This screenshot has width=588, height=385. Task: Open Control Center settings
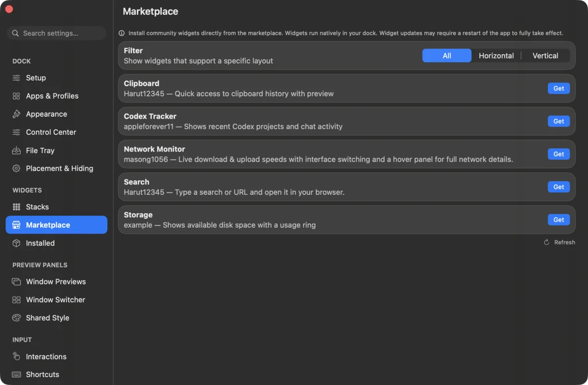coord(56,132)
